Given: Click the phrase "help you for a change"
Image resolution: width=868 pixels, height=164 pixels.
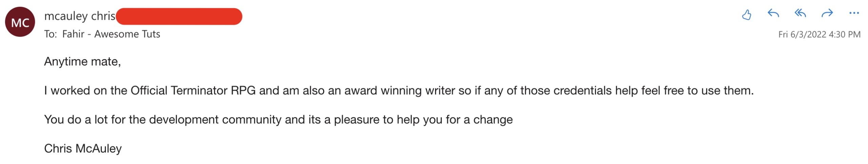Looking at the screenshot, I should (455, 120).
